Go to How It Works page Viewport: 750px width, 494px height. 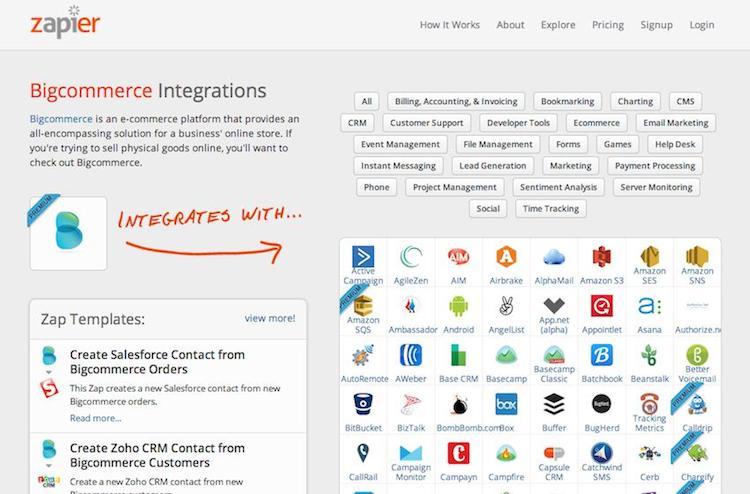pos(450,25)
